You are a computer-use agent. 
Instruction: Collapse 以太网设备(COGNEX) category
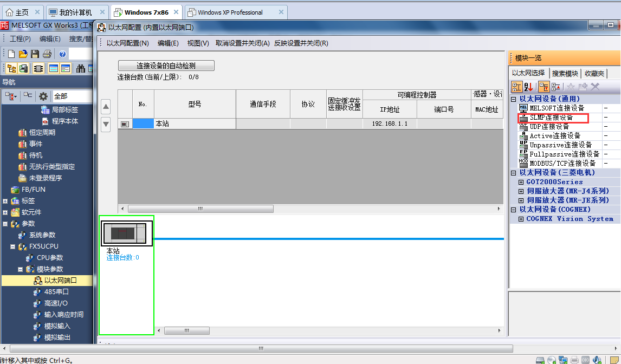(x=514, y=210)
